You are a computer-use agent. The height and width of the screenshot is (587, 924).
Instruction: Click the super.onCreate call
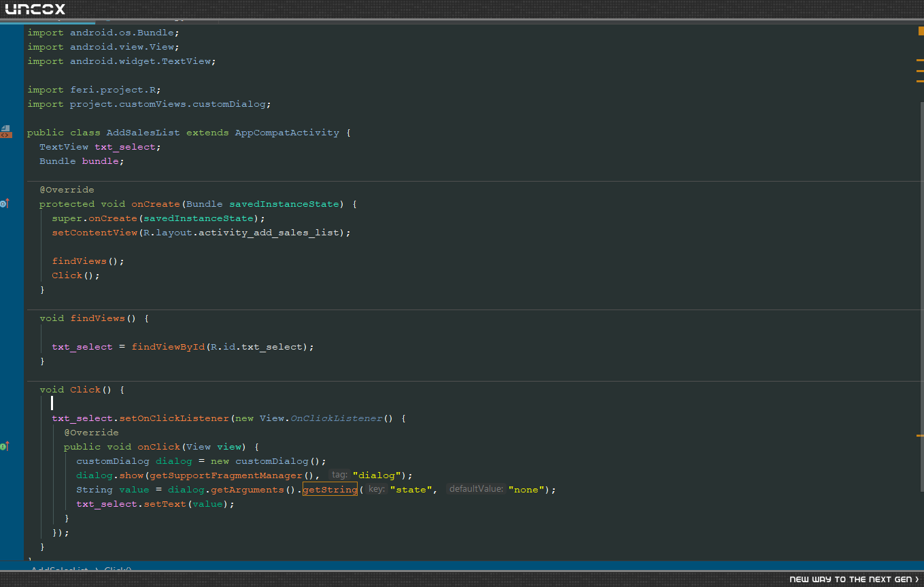(158, 218)
